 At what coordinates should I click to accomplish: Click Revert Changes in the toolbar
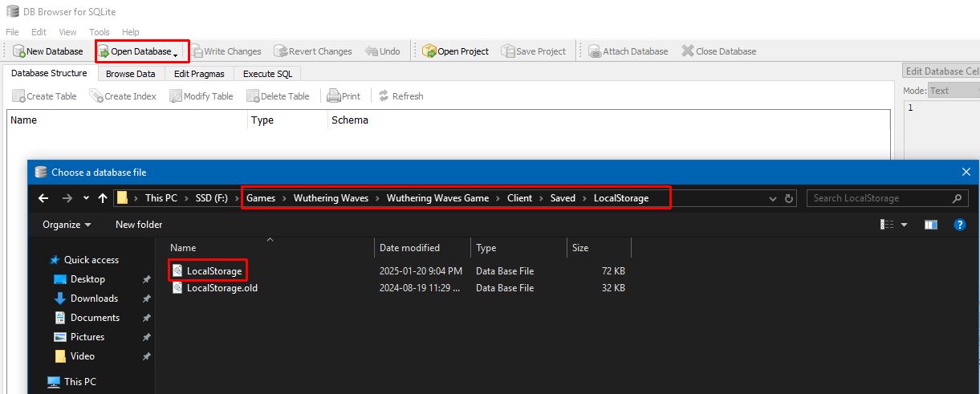(x=313, y=51)
